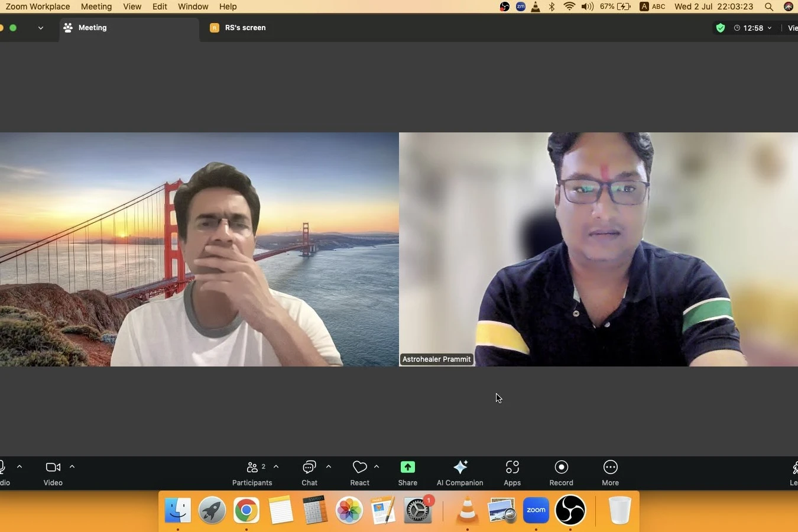Open Spotlight search in the menu bar

768,7
